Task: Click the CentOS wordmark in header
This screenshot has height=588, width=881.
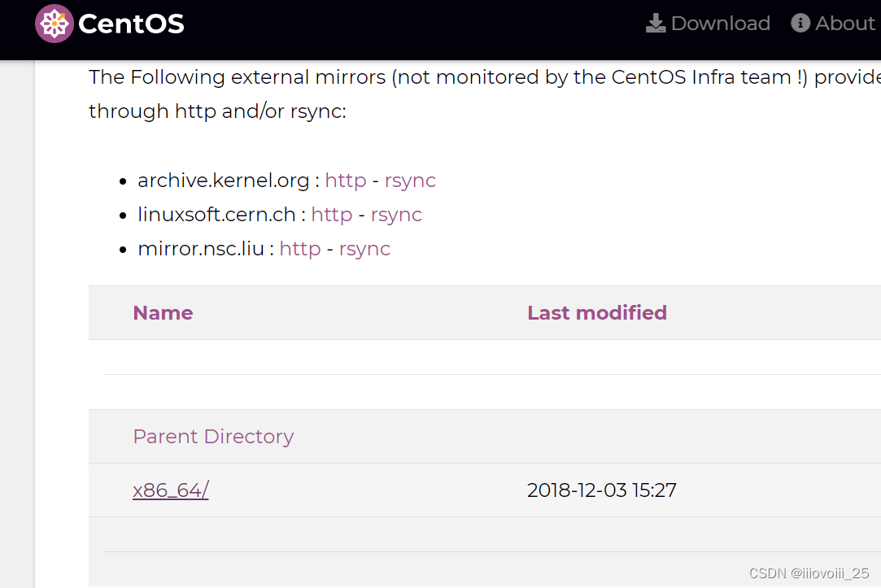Action: tap(132, 24)
